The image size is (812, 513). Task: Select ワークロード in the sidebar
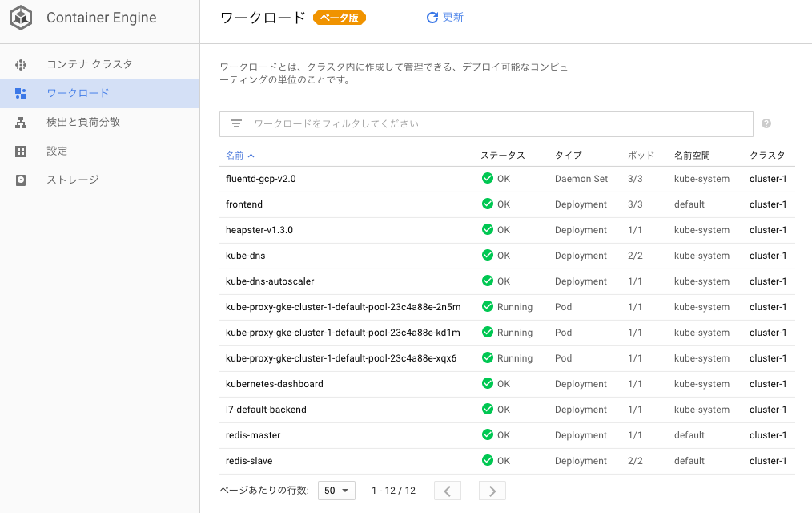click(99, 94)
